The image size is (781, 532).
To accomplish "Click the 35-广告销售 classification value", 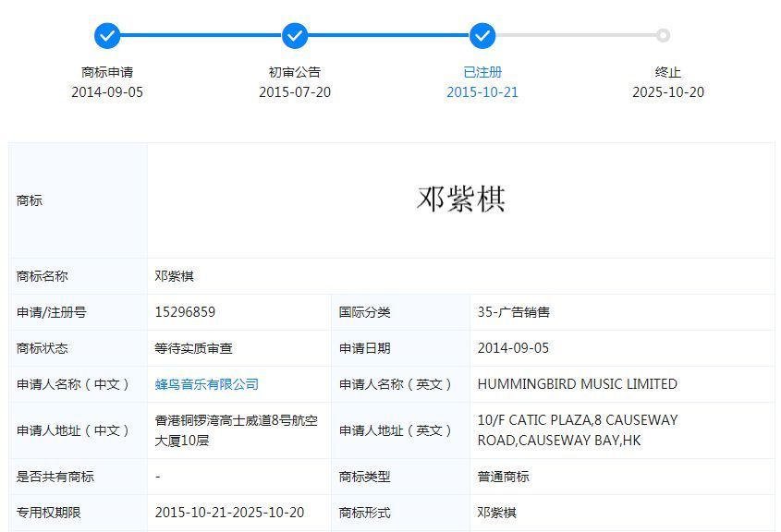I will click(514, 312).
